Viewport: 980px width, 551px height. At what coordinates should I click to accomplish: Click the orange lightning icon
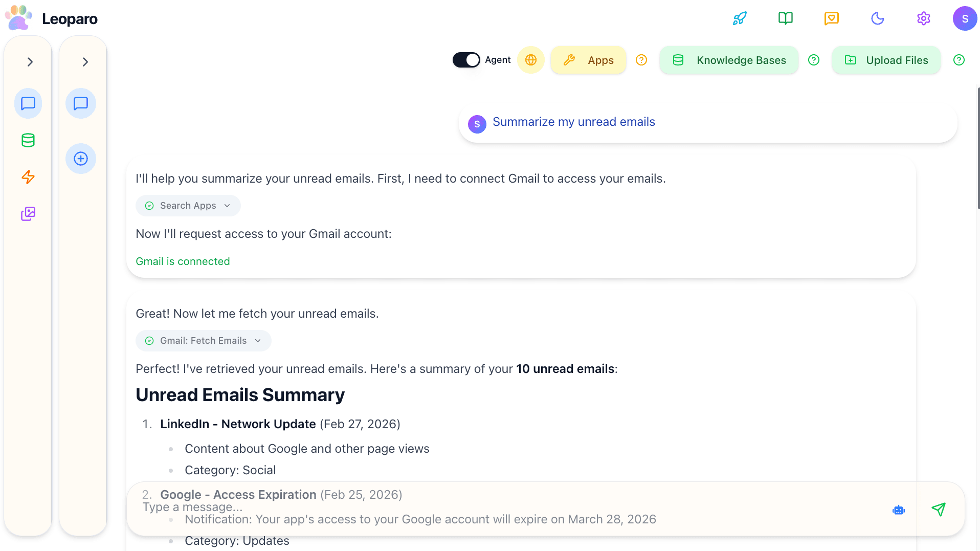point(28,177)
